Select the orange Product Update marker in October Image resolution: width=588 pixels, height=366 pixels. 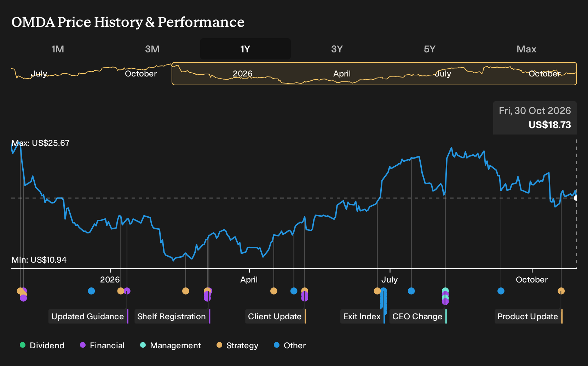(561, 291)
